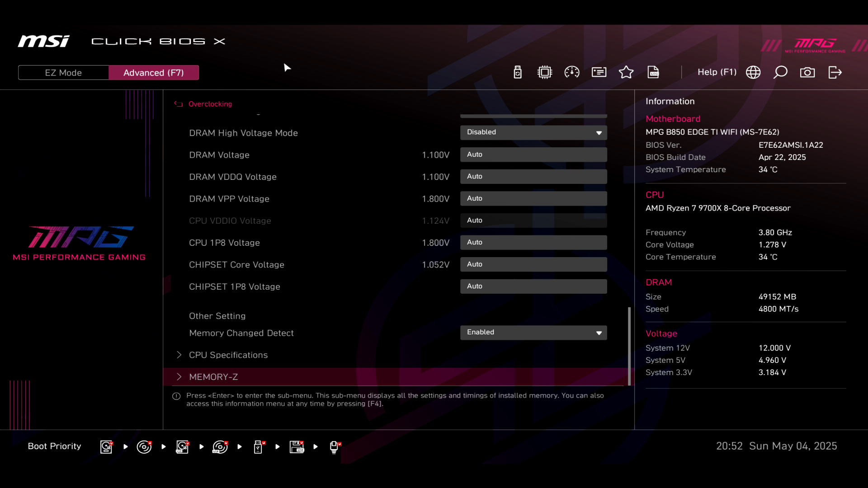The width and height of the screenshot is (868, 488).
Task: Click the first boot priority device icon
Action: (x=106, y=447)
